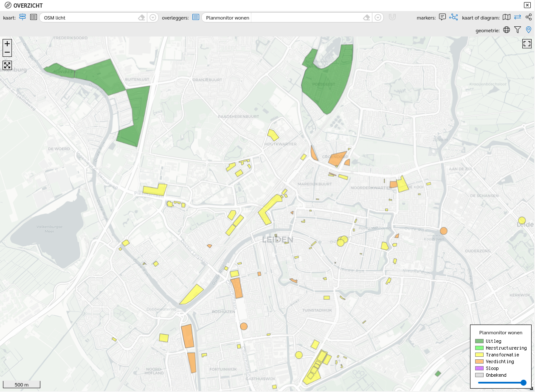The height and width of the screenshot is (392, 535).
Task: Expand the kaart dropdown arrow
Action: (153, 17)
